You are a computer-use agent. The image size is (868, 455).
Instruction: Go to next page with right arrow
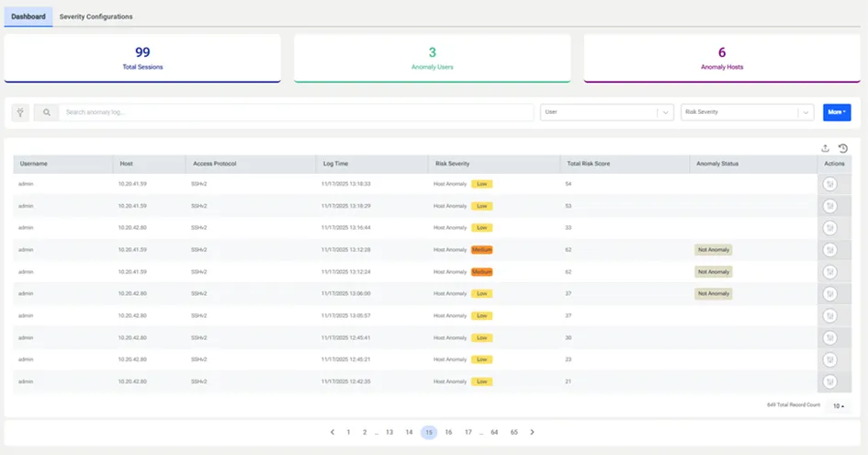(x=532, y=432)
